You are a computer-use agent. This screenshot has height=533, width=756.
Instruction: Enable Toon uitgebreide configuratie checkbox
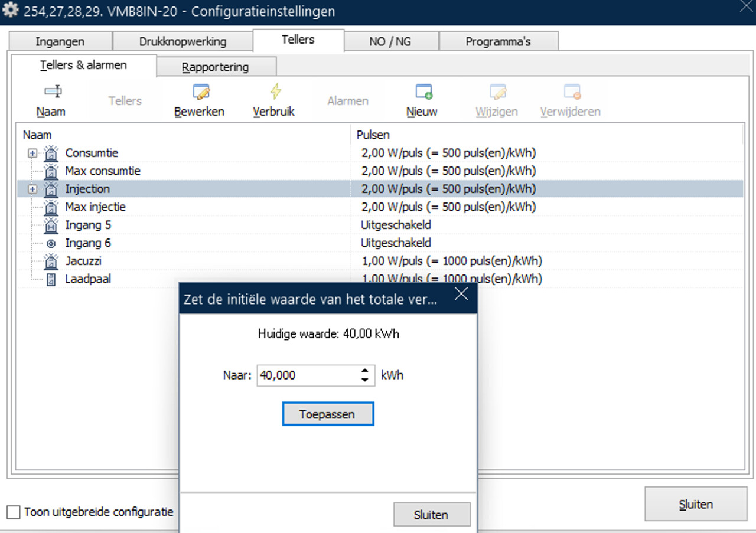click(x=14, y=512)
